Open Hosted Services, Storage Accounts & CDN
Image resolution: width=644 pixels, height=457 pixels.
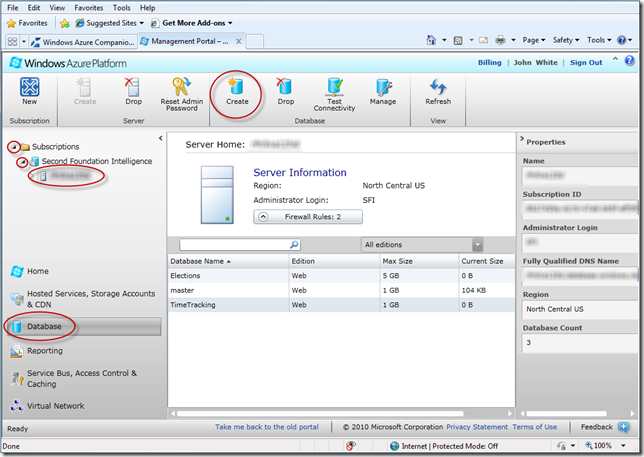pos(83,299)
